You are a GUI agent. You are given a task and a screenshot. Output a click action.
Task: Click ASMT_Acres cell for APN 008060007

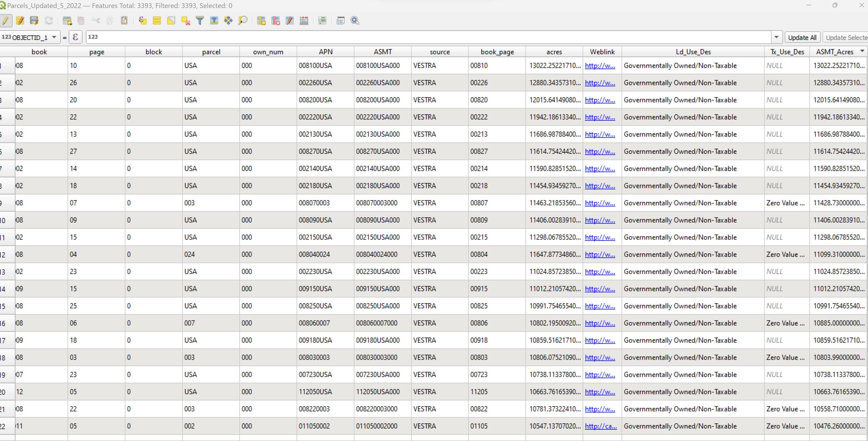(x=839, y=323)
